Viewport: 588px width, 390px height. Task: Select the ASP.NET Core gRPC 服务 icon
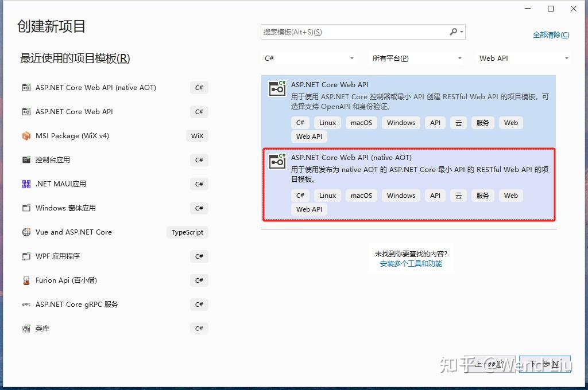pos(26,305)
